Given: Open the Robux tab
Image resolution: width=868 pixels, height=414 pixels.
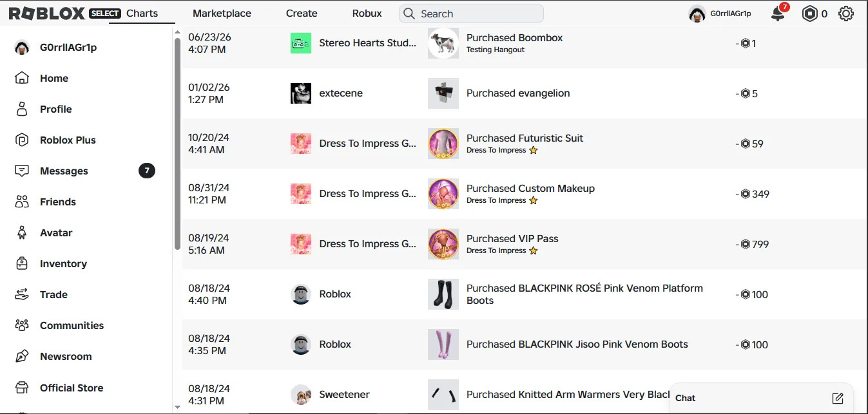Looking at the screenshot, I should pyautogui.click(x=367, y=14).
